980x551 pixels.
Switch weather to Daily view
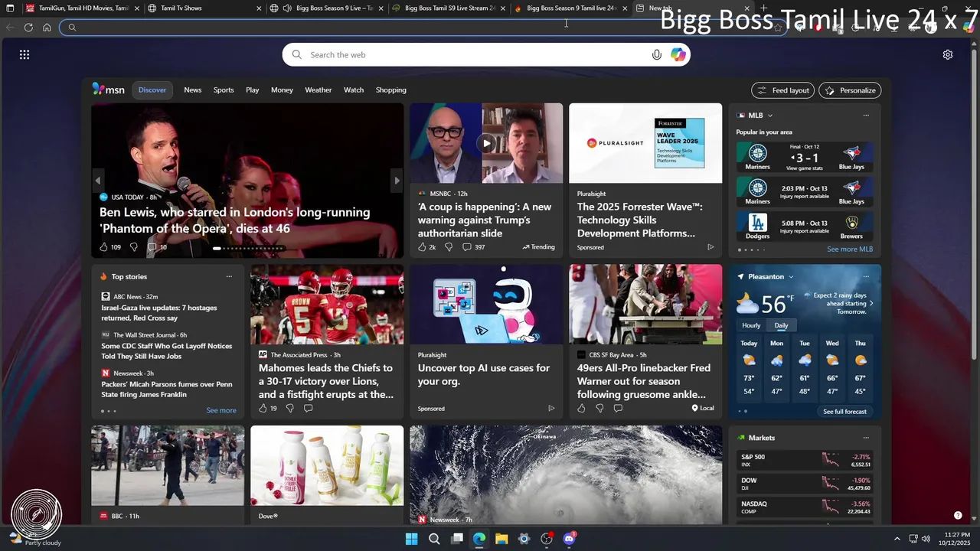point(781,325)
